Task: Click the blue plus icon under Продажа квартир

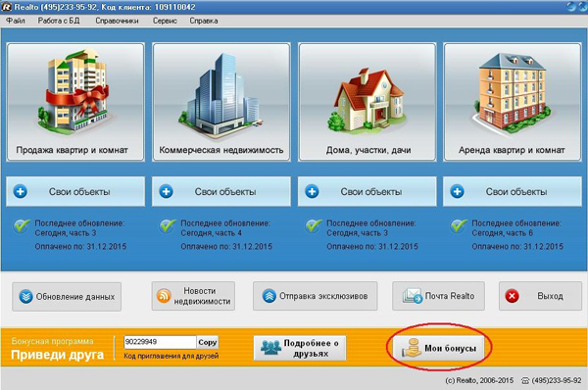Action: 21,192
